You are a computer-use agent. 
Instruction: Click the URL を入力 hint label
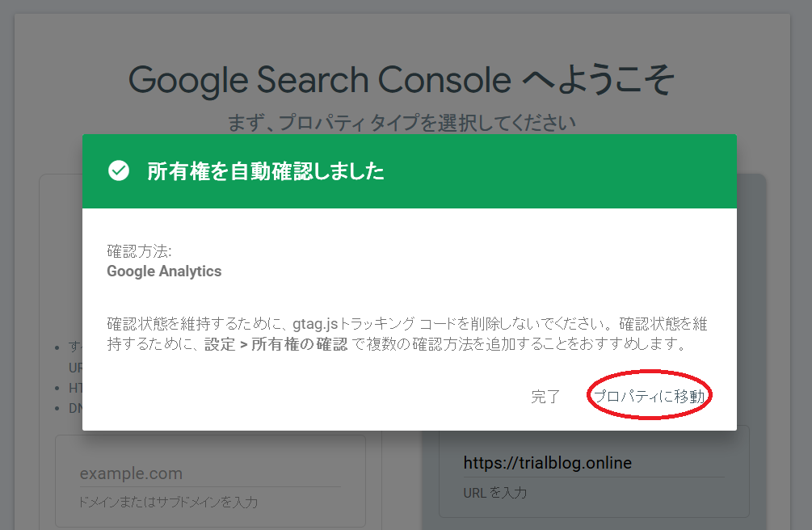[495, 492]
